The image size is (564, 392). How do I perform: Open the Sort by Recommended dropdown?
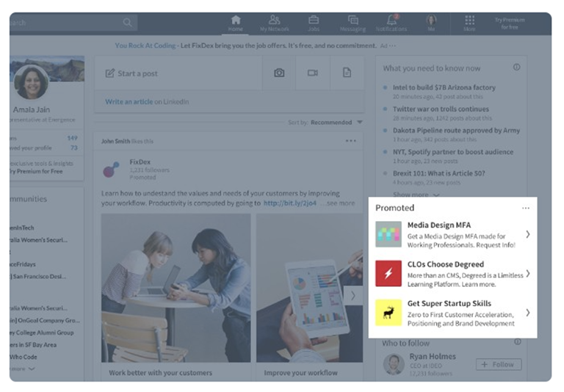[336, 123]
